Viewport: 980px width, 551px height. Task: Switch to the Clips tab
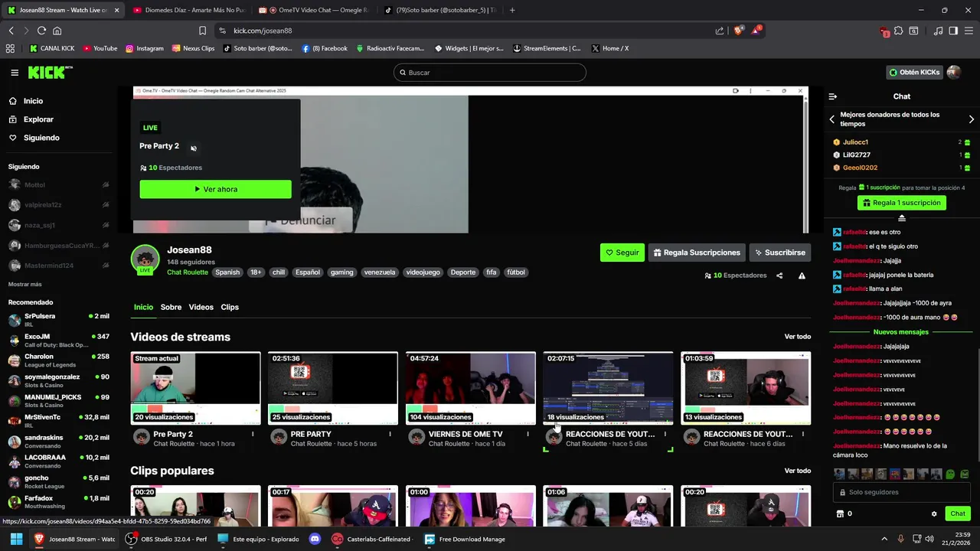[x=230, y=307]
